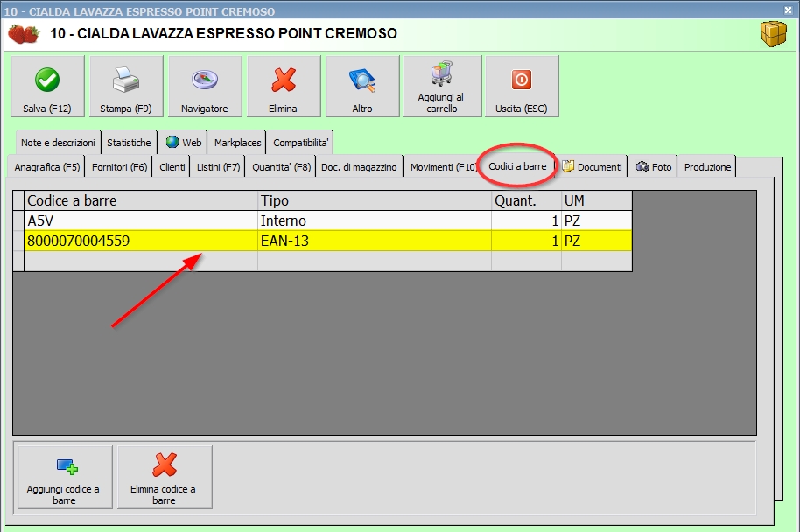Go to the Anagrafica (F5) tab

[x=47, y=167]
